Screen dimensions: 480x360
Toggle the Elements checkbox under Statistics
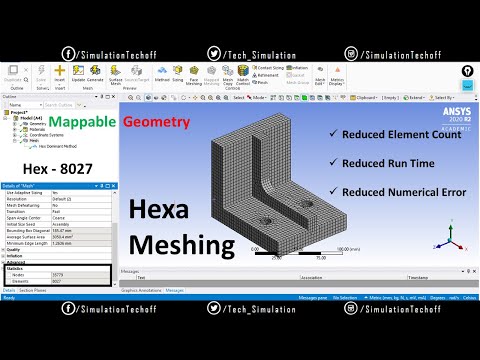9,282
